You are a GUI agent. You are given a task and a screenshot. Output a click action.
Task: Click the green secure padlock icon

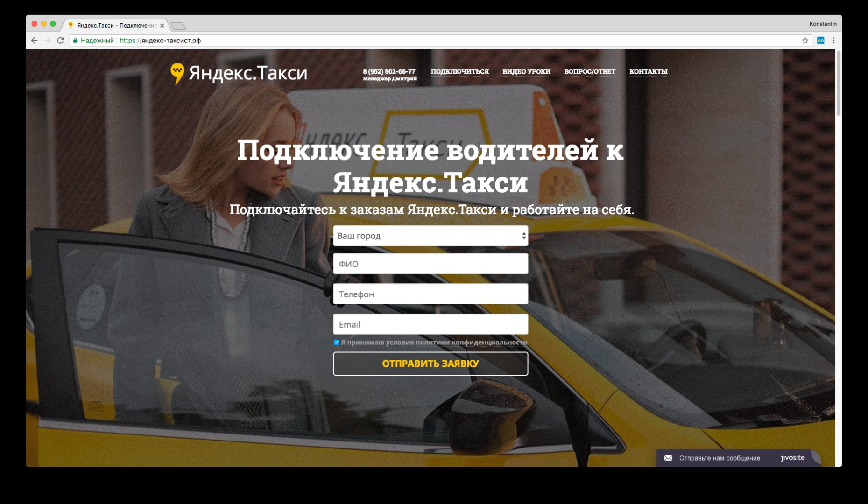tap(75, 41)
